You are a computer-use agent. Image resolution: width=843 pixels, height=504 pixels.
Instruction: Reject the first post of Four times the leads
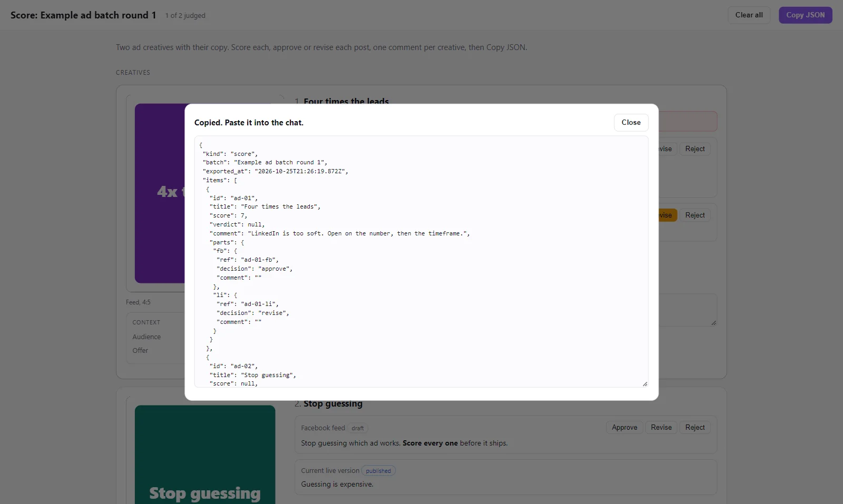pos(695,149)
